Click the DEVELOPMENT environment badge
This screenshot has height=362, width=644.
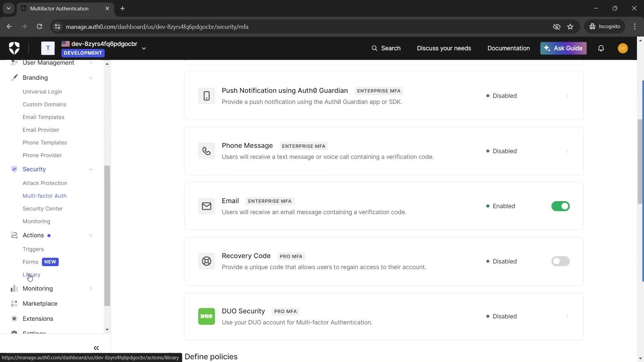(83, 53)
